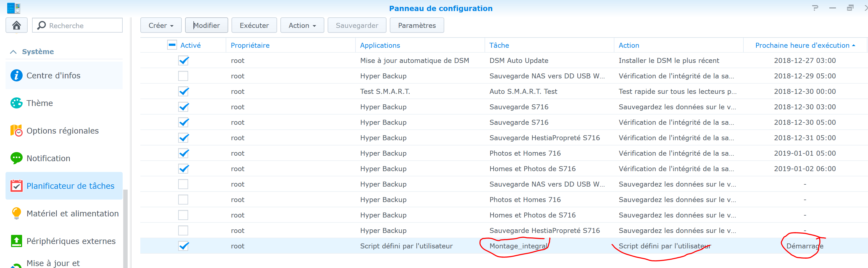Image resolution: width=868 pixels, height=268 pixels.
Task: Disable the DSM Auto Update task checkbox
Action: click(x=183, y=61)
